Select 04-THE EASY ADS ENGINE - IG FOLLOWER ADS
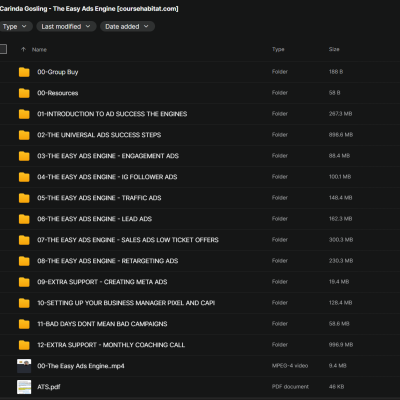This screenshot has width=400, height=400. [107, 177]
